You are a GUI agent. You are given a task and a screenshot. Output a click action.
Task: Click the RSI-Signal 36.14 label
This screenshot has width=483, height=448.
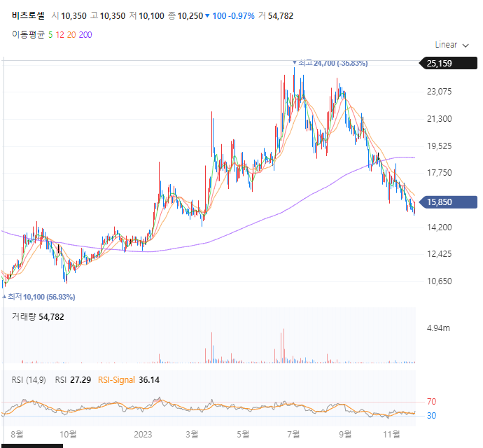pyautogui.click(x=129, y=380)
